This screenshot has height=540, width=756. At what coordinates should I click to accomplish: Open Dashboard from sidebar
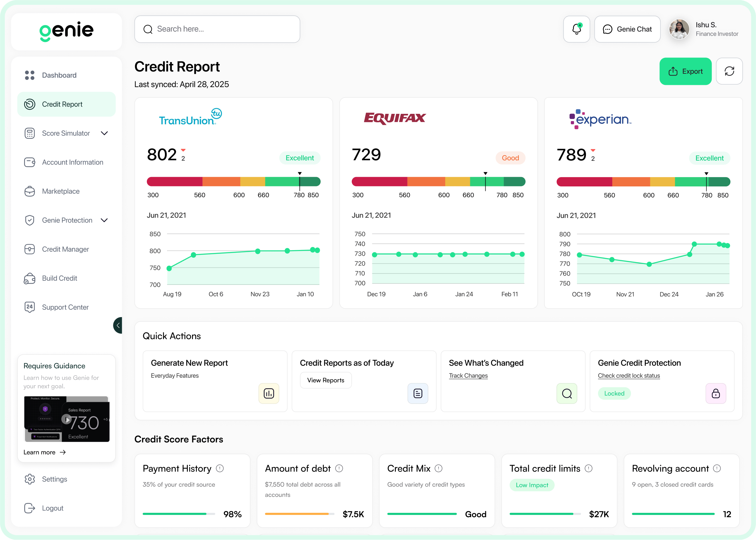click(59, 75)
